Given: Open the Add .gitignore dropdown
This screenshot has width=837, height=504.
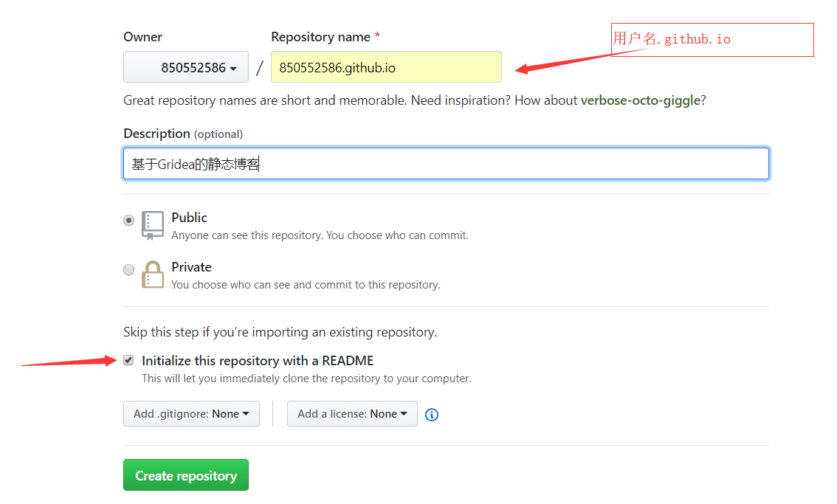Looking at the screenshot, I should coord(191,413).
